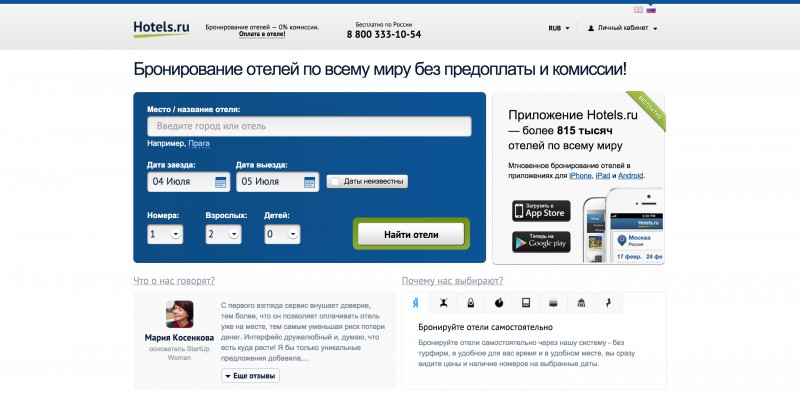Open the Android app link
The image size is (800, 395).
pos(631,176)
